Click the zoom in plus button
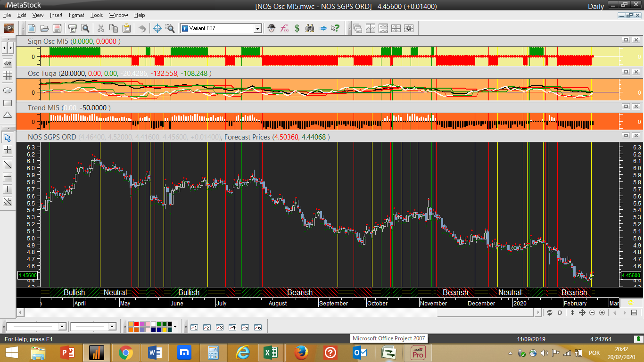 [602, 313]
